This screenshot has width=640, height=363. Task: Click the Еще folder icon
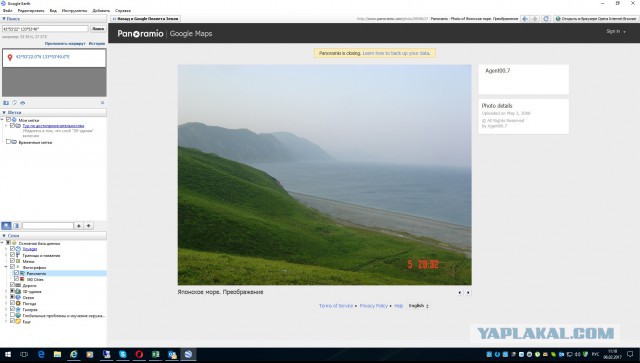pos(18,321)
